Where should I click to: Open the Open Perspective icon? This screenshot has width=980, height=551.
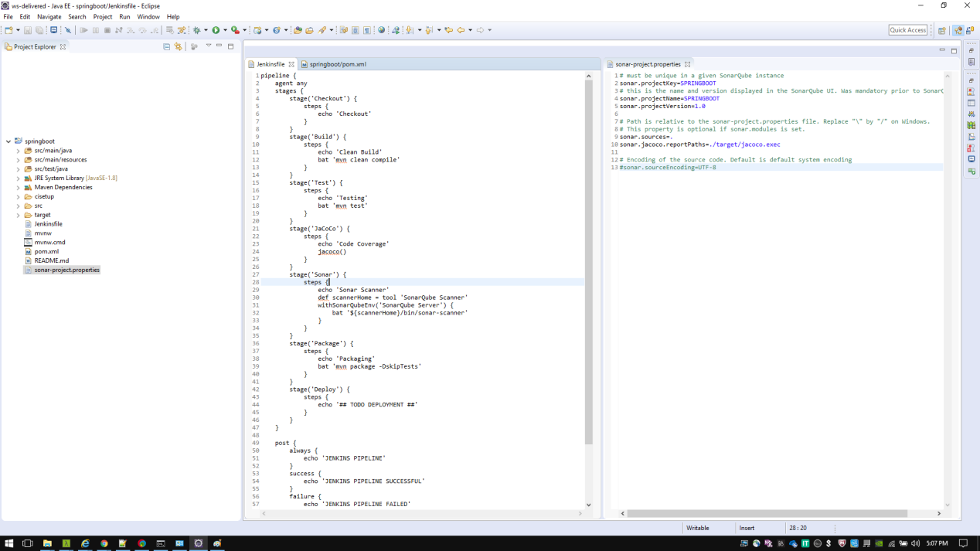point(941,30)
